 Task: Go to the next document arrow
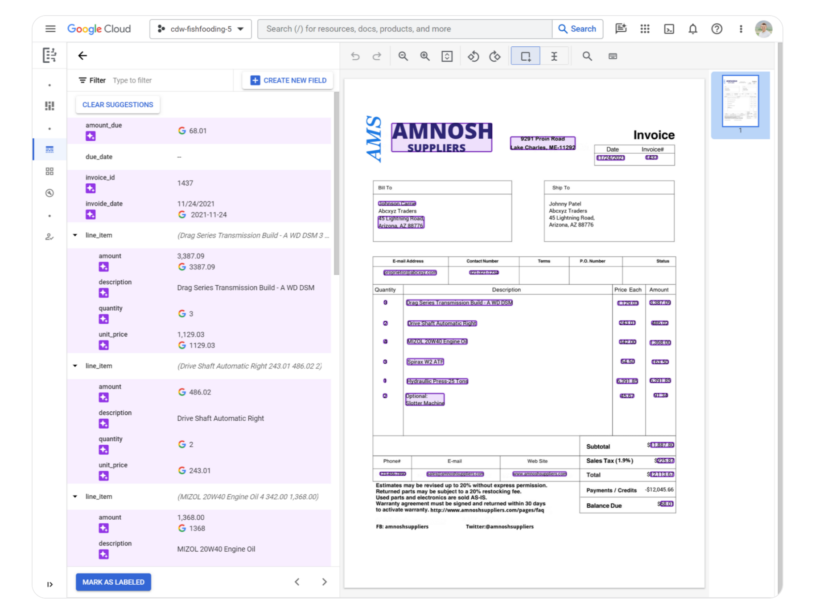coord(324,582)
